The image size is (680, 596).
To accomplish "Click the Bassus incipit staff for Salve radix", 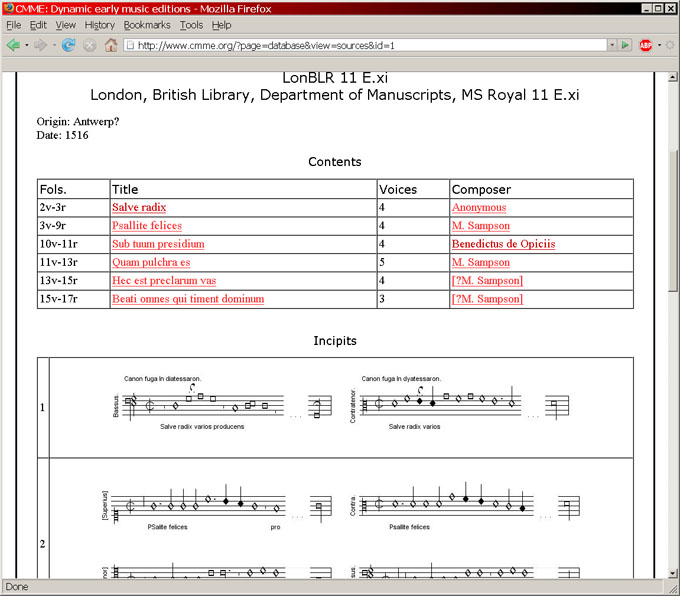I will (x=222, y=403).
